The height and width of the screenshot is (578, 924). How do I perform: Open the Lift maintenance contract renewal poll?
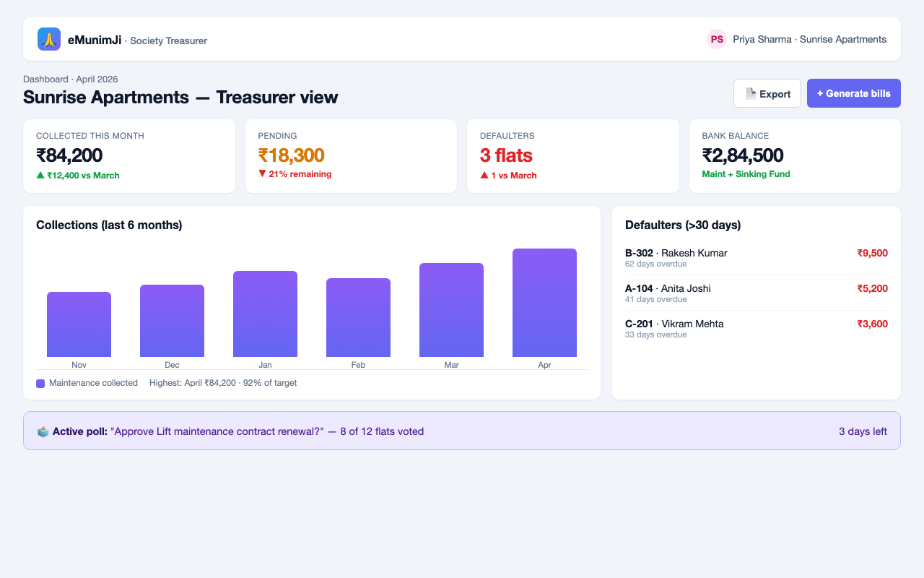(462, 431)
